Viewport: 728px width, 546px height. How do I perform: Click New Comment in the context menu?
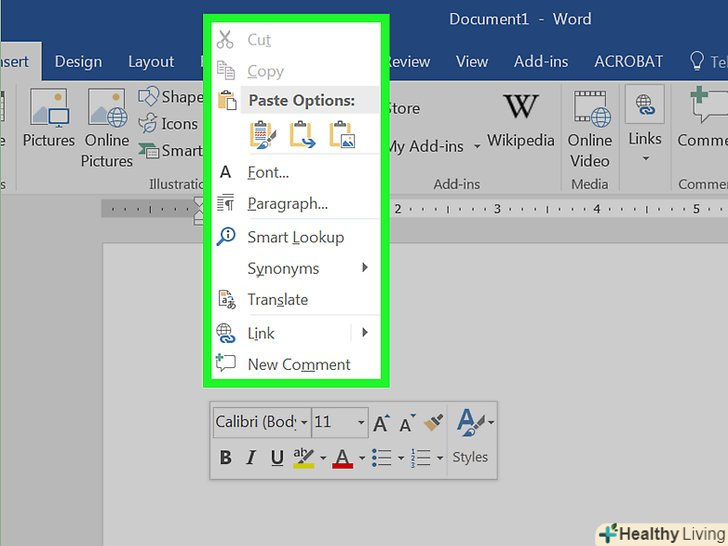click(x=298, y=364)
